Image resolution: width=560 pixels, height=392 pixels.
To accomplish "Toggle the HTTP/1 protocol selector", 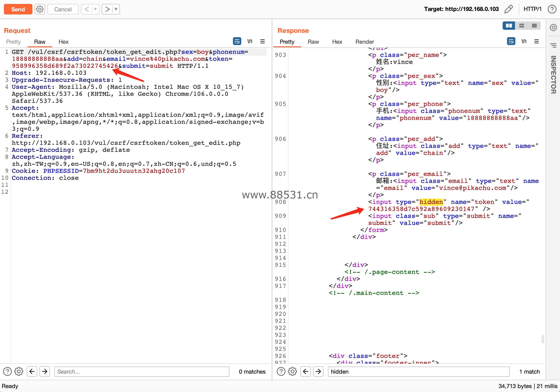I will tap(532, 9).
